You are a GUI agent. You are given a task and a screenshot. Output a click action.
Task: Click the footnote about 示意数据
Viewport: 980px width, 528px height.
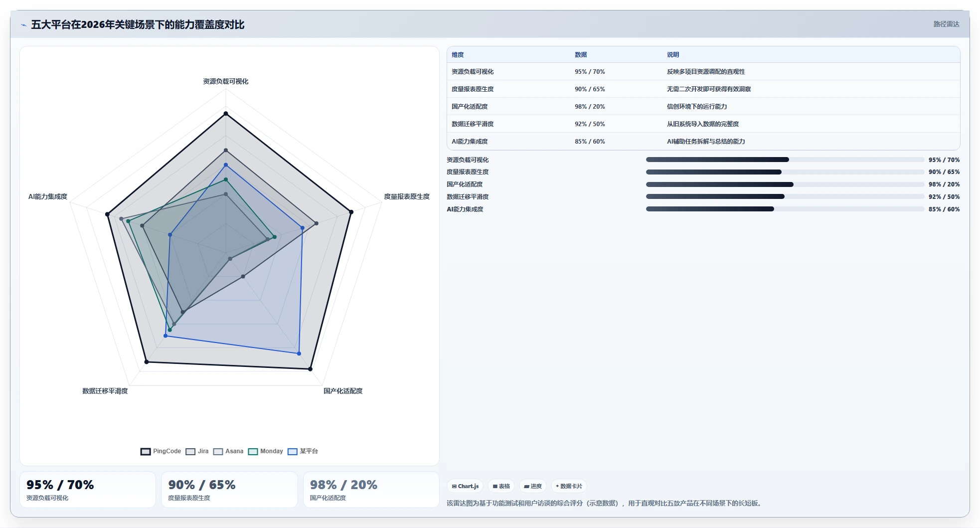[605, 504]
